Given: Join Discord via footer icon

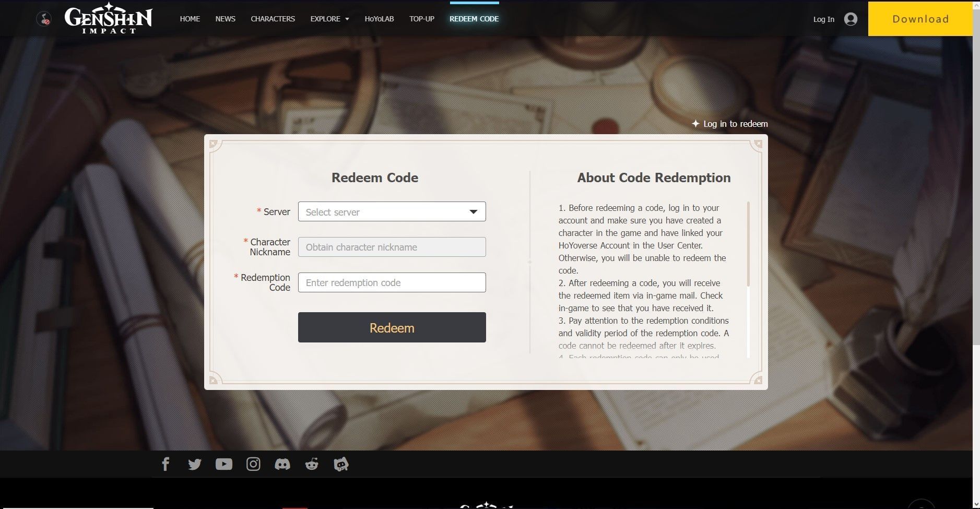Looking at the screenshot, I should tap(282, 464).
